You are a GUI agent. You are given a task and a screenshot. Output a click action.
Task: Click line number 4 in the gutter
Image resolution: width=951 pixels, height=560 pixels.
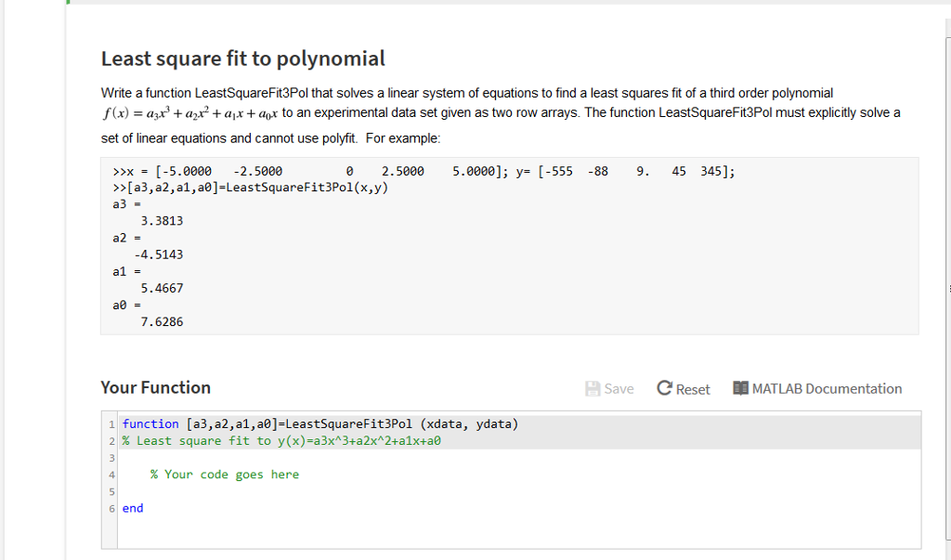(111, 474)
